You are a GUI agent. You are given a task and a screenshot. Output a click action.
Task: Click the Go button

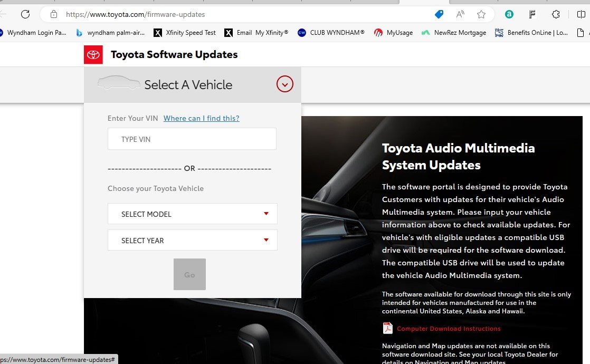pyautogui.click(x=189, y=274)
